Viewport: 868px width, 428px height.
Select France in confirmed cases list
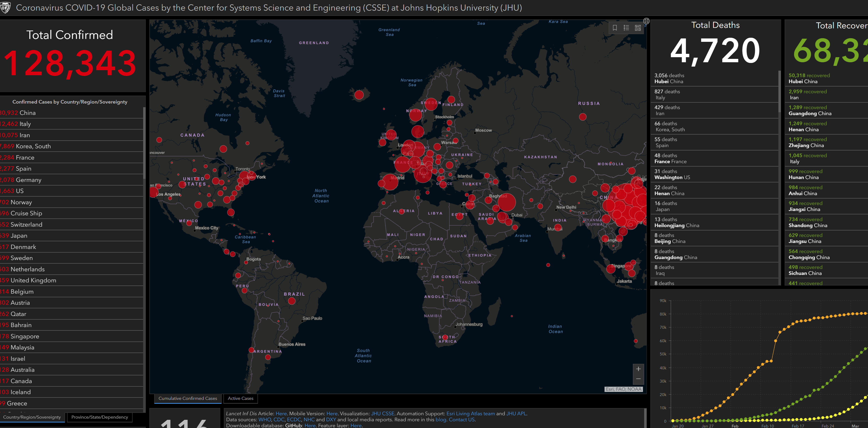(71, 157)
